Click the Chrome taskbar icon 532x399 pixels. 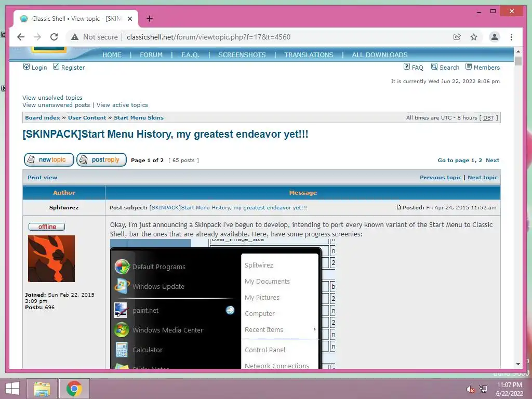[x=74, y=389]
